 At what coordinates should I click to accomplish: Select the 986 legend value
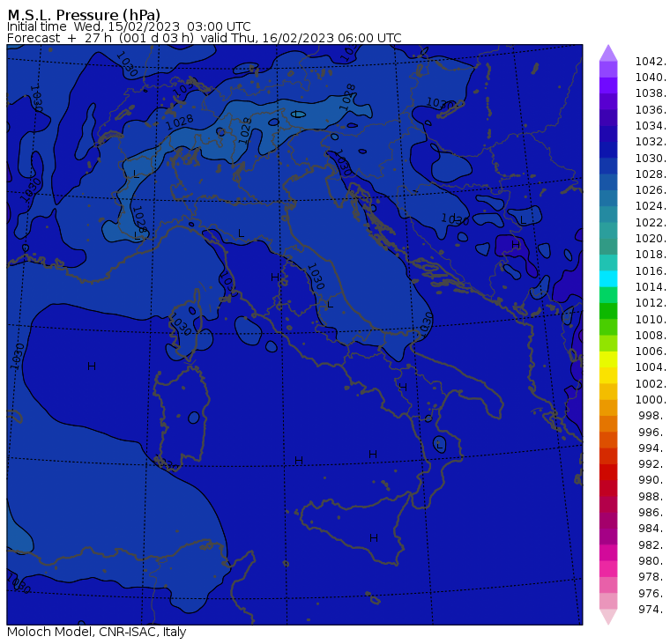click(x=652, y=512)
